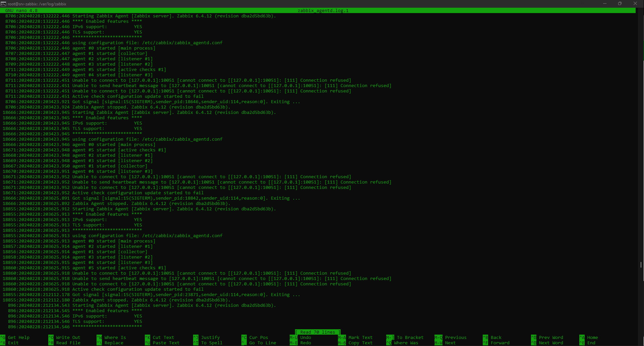This screenshot has width=644, height=346.
Task: Click the 'To Bracket' shortcut label
Action: point(410,338)
